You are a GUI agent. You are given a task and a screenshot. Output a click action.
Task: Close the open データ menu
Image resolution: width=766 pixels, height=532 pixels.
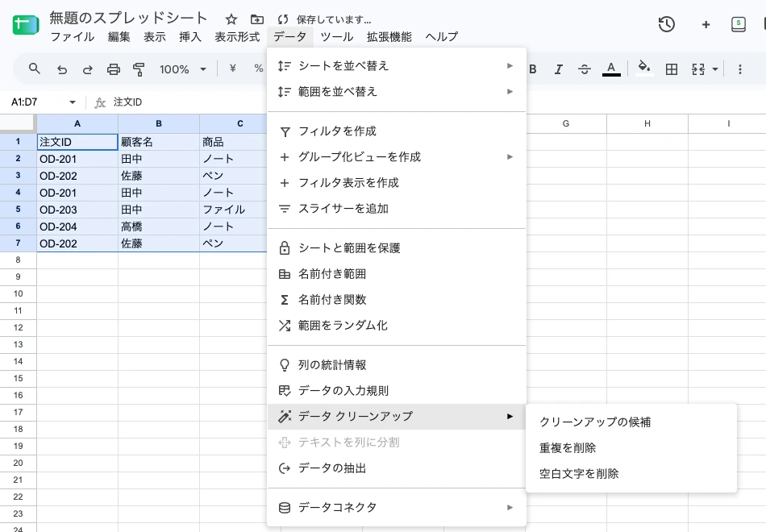pyautogui.click(x=289, y=36)
